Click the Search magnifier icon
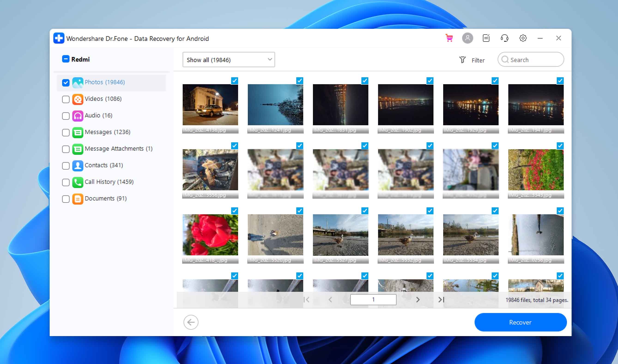The image size is (618, 364). [505, 60]
